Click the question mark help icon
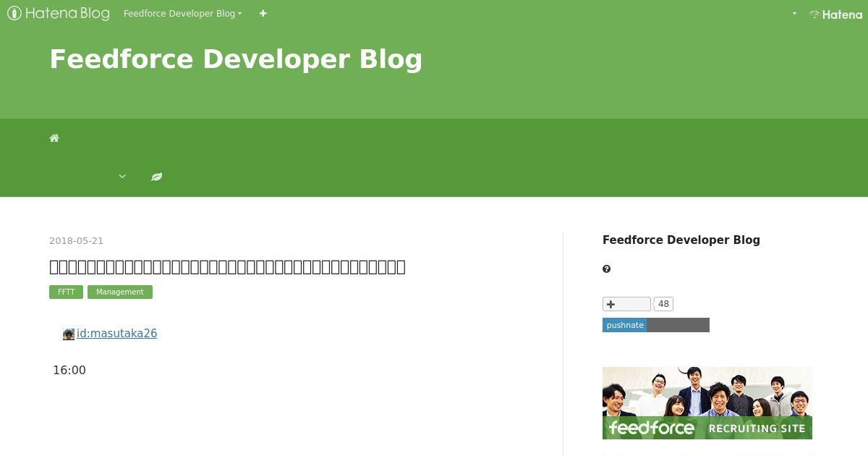The height and width of the screenshot is (456, 868). coord(606,269)
